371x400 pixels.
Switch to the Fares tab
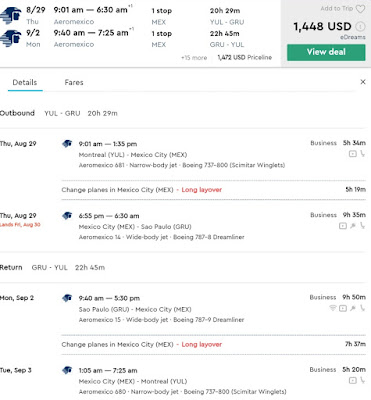pyautogui.click(x=74, y=82)
